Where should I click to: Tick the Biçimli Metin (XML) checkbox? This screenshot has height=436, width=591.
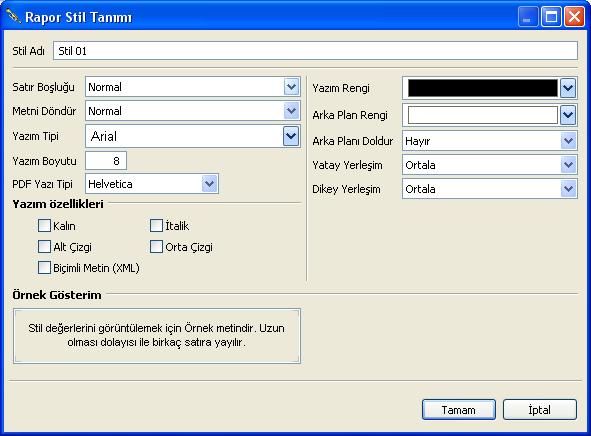point(44,268)
